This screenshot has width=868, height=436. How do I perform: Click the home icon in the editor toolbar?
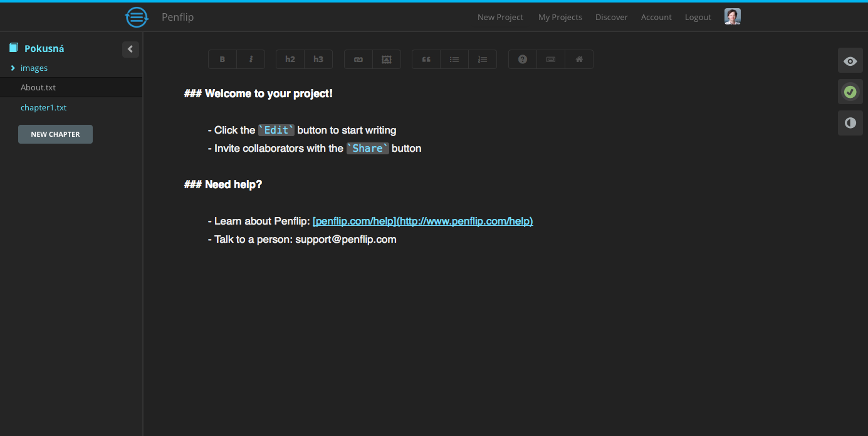579,59
